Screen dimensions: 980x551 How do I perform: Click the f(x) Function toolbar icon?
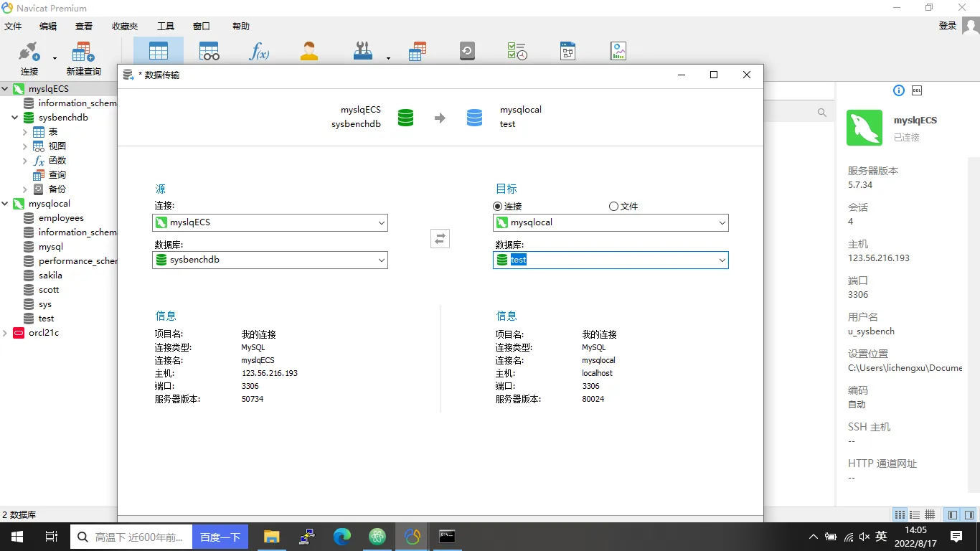[x=259, y=51]
